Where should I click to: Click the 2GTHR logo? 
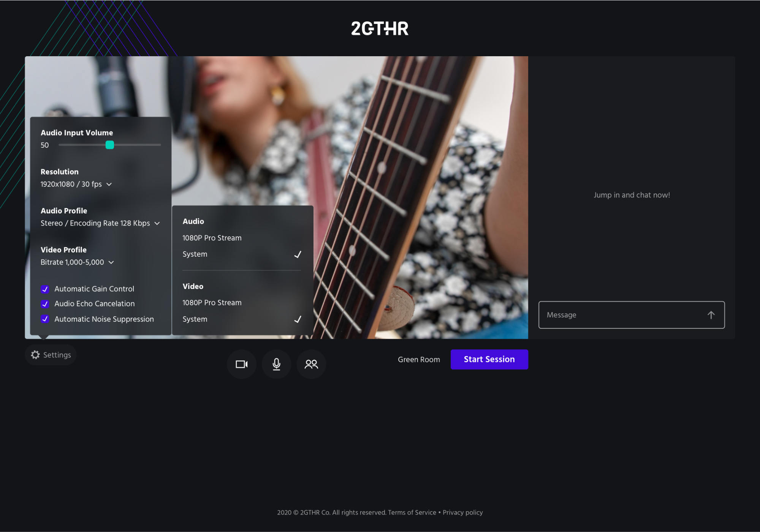point(380,28)
